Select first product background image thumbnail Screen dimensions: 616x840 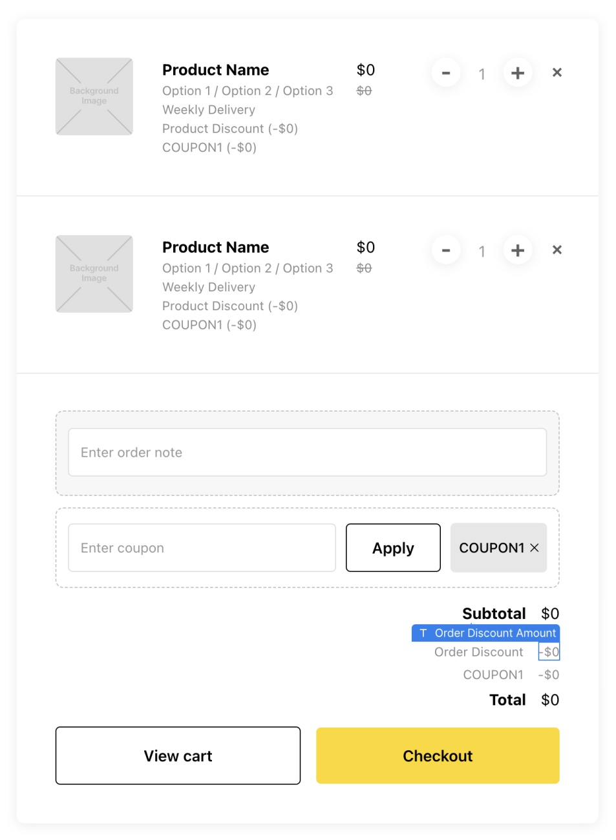[94, 96]
